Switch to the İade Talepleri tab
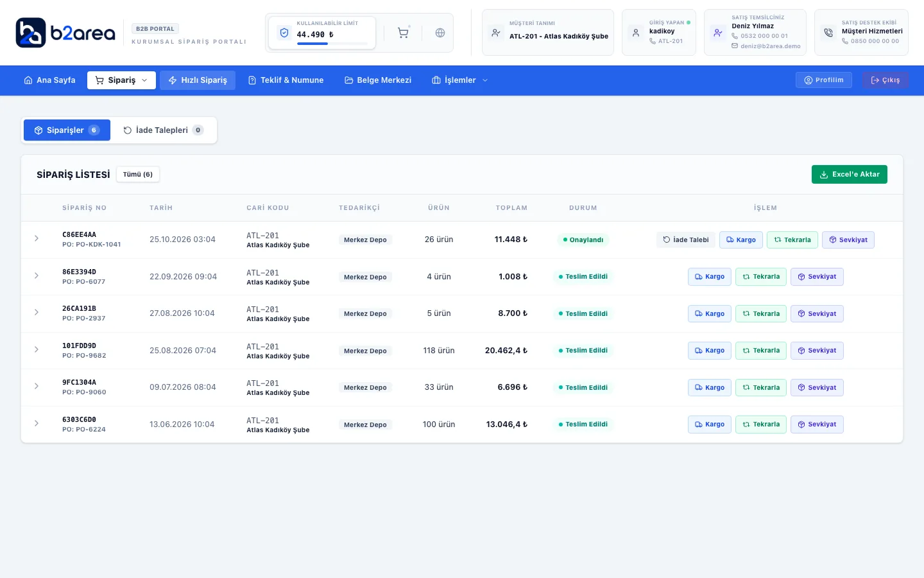 coord(163,130)
